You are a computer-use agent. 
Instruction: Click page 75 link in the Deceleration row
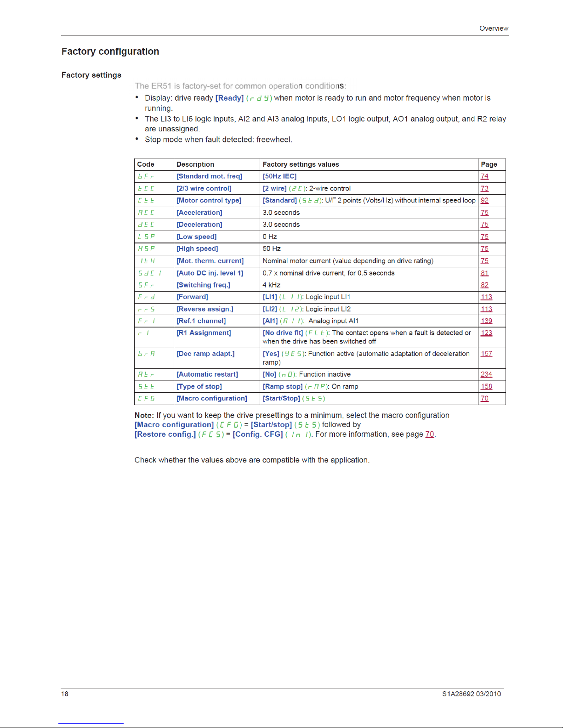[484, 225]
